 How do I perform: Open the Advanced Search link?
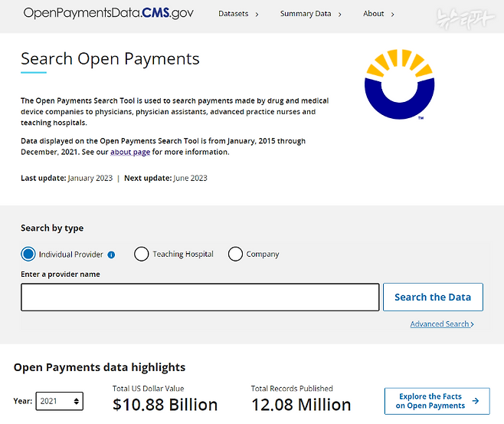pos(440,324)
